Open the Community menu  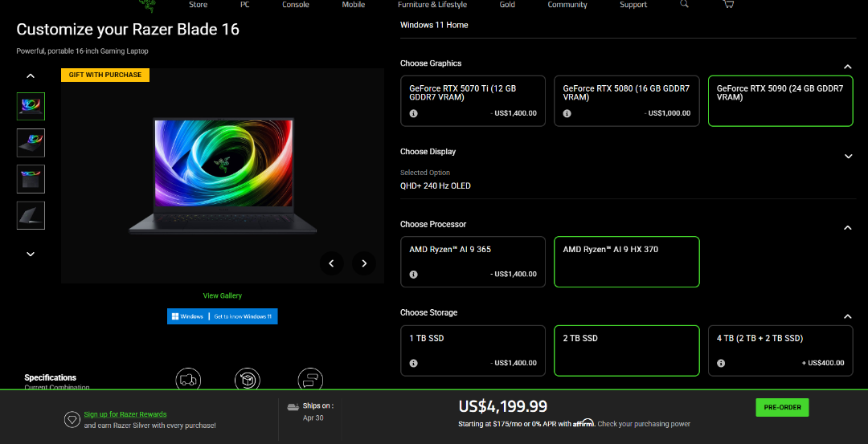click(567, 5)
